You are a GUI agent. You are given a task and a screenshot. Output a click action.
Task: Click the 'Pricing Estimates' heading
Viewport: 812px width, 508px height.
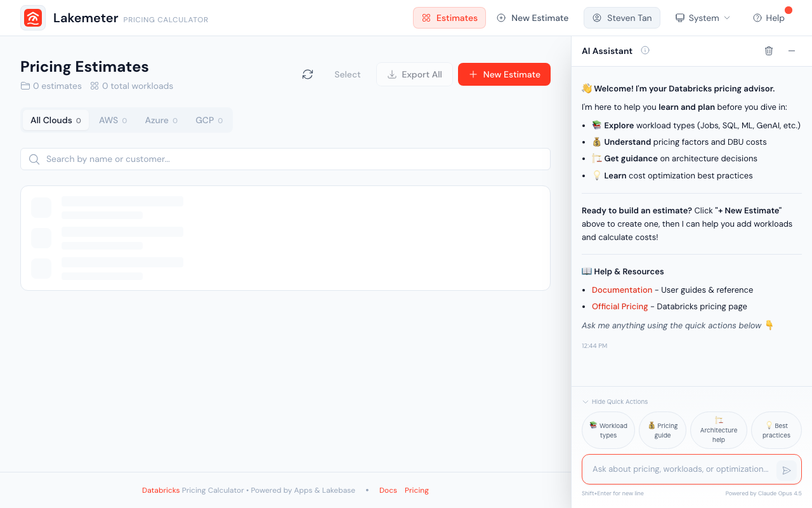pos(84,67)
